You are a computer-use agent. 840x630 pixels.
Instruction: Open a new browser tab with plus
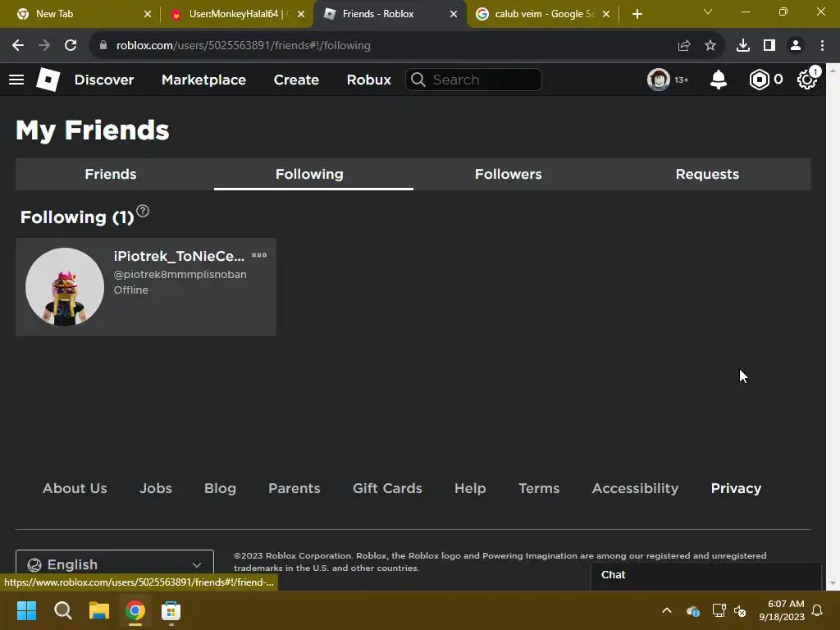point(637,14)
